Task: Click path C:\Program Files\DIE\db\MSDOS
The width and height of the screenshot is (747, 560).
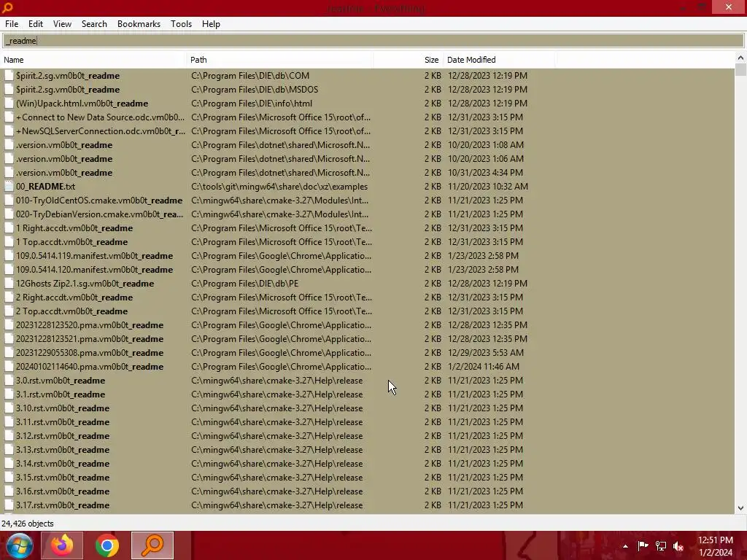Action: [255, 90]
